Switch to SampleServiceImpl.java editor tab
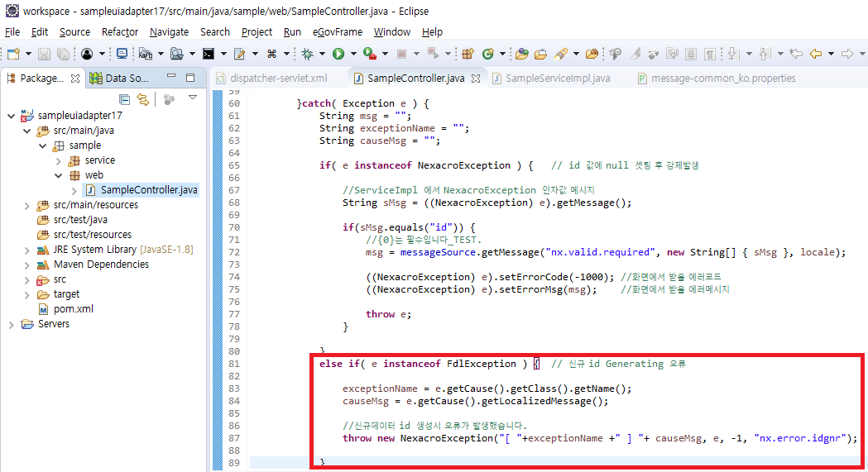868x472 pixels. tap(557, 79)
